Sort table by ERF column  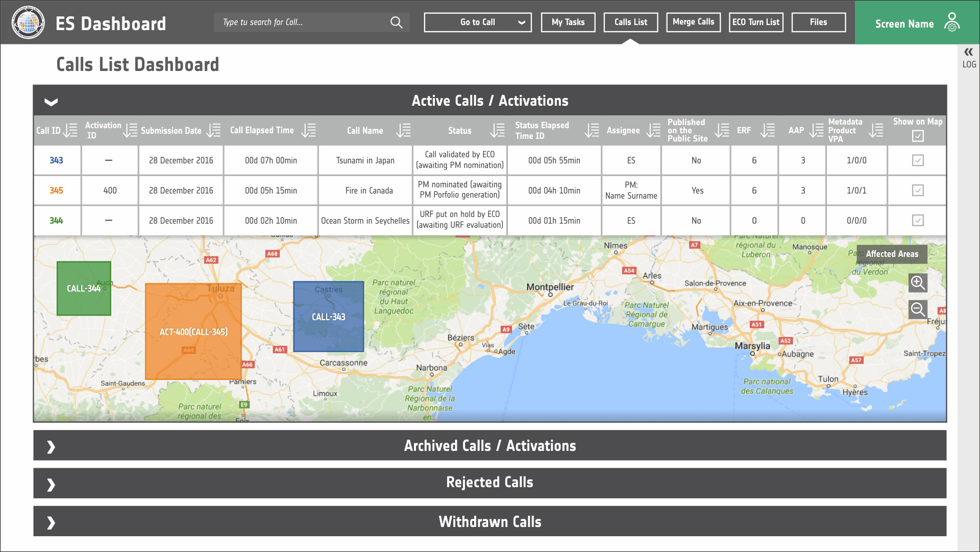767,130
